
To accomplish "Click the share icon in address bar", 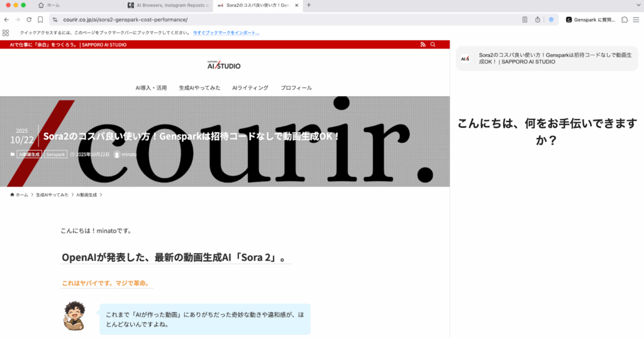I will click(x=538, y=20).
